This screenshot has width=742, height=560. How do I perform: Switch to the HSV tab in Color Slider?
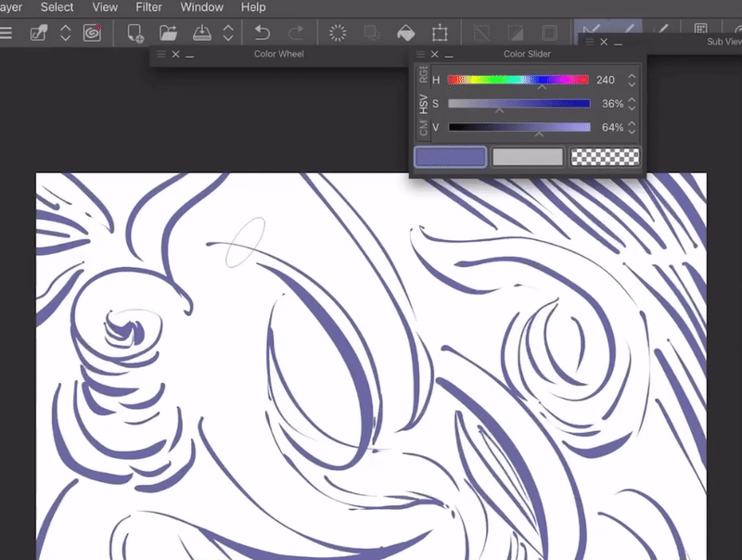tap(423, 104)
